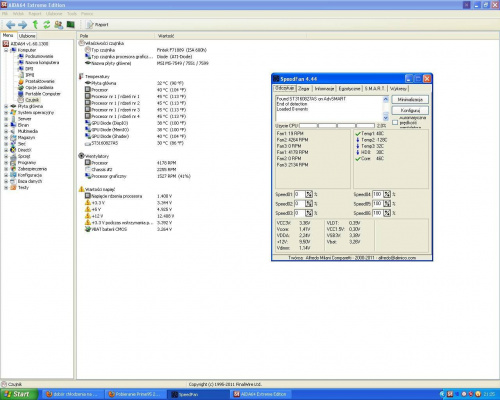The height and width of the screenshot is (400, 500).
Task: Expand the Testy tree node
Action: (x=6, y=188)
